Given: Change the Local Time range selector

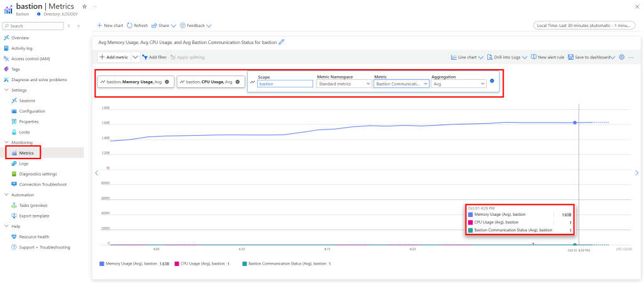Looking at the screenshot, I should click(x=584, y=25).
